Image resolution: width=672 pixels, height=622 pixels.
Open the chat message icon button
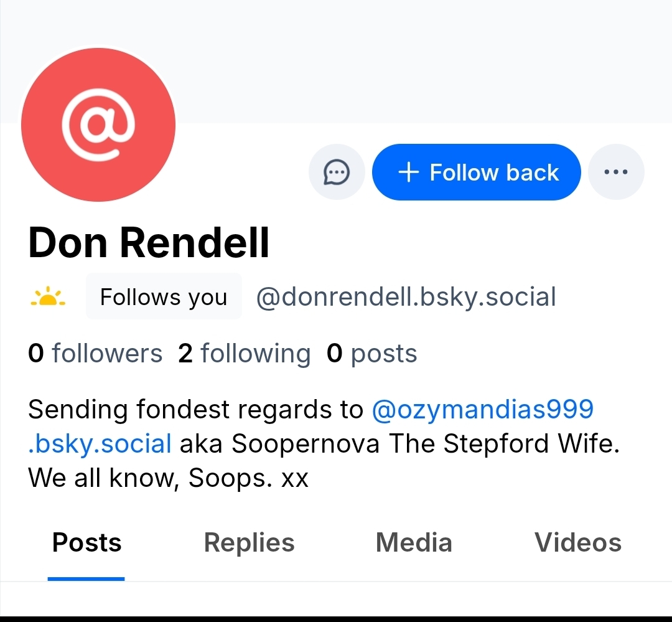337,172
